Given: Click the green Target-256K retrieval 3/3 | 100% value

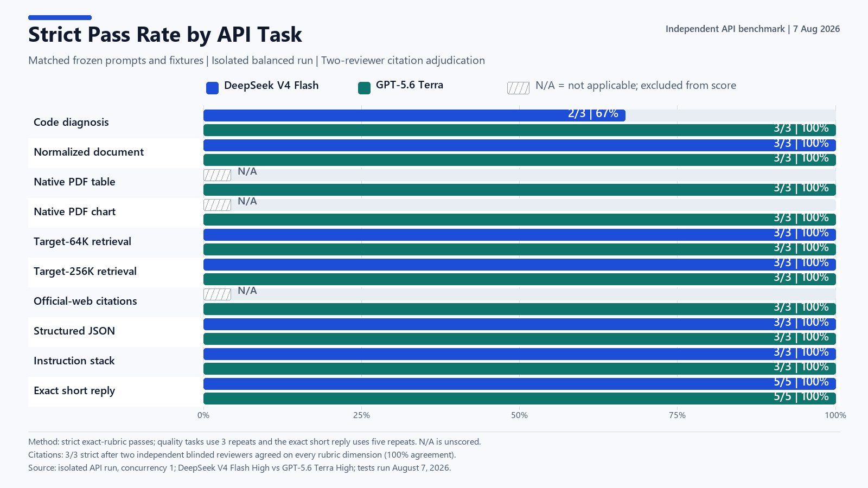Looking at the screenshot, I should (x=801, y=278).
